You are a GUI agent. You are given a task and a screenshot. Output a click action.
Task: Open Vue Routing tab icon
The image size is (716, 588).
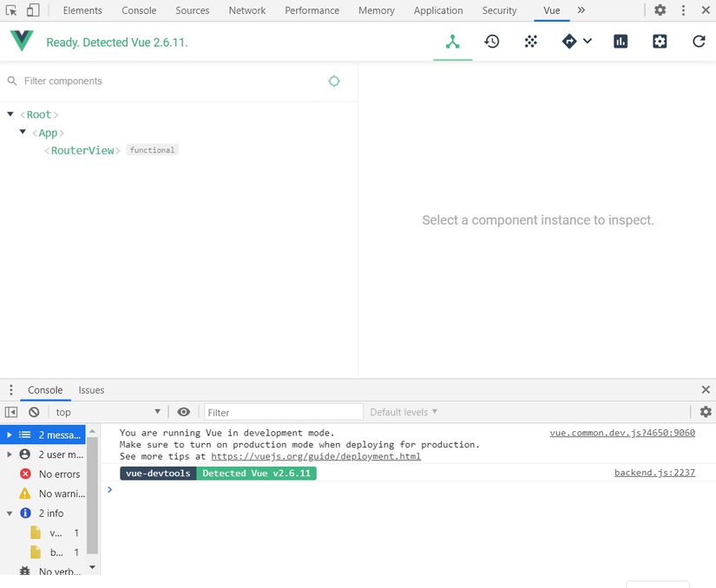[x=569, y=42]
